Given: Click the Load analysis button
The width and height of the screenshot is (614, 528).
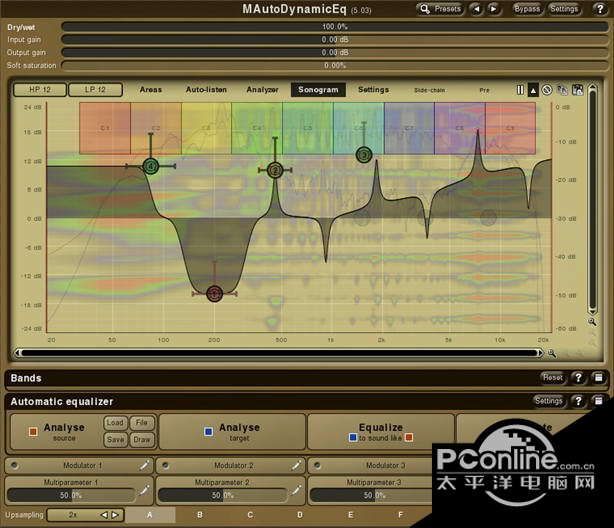Looking at the screenshot, I should (115, 423).
